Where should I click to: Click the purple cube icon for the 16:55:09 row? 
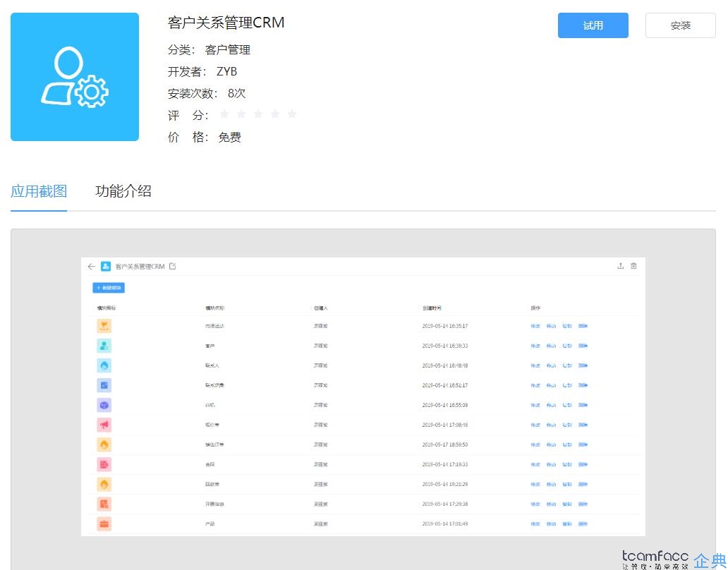(104, 405)
